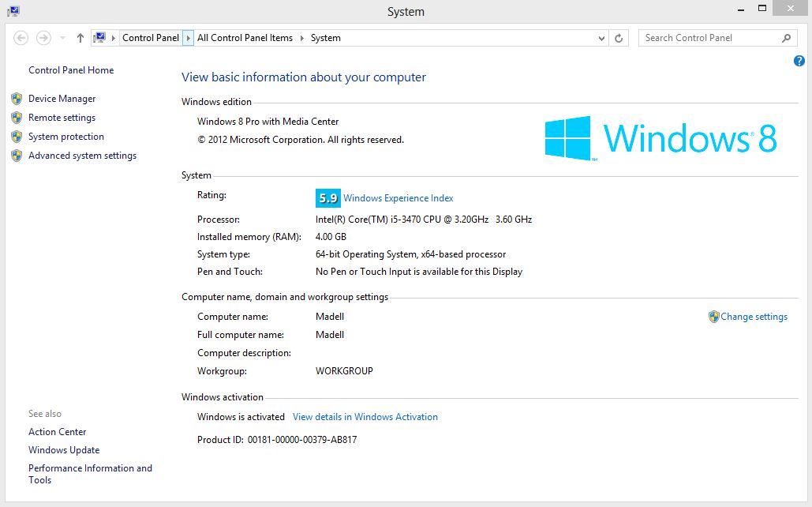Click the search magnifier icon
Screen dimensions: 812x507
[784, 37]
